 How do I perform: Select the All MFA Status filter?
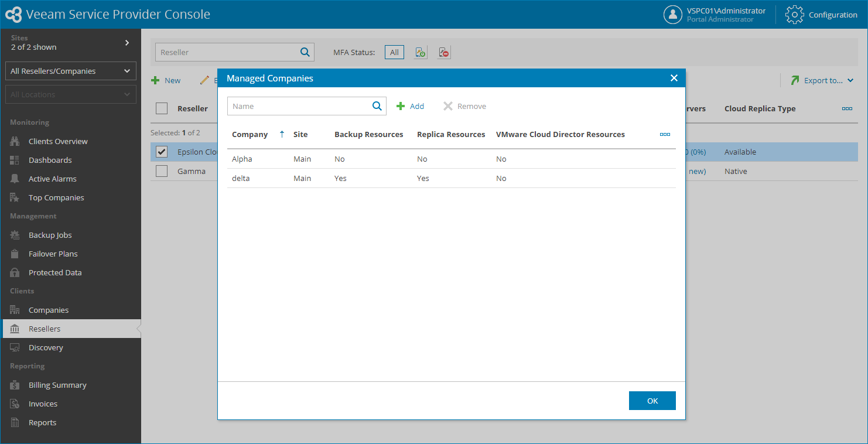(x=394, y=52)
